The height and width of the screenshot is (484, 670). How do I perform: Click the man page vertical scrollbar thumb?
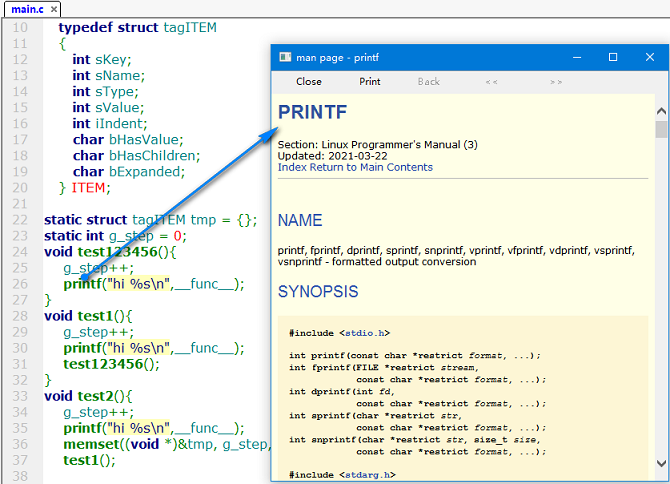coord(661,129)
